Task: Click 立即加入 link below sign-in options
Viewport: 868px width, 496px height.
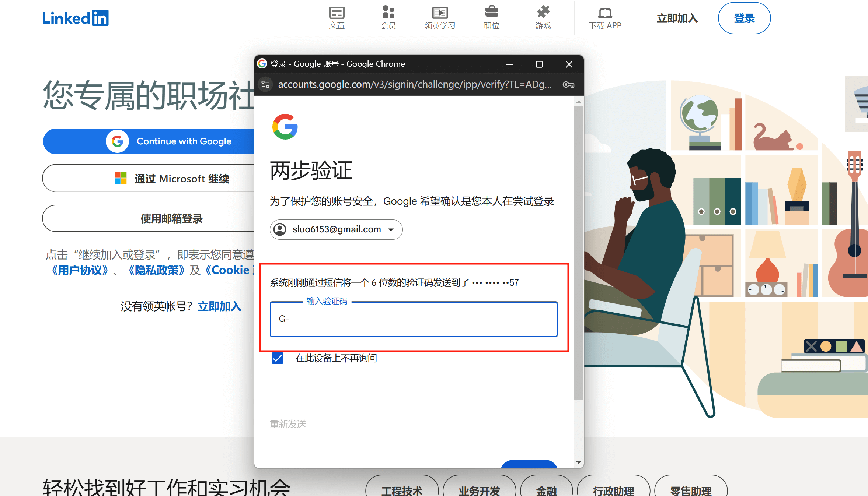Action: pos(219,306)
